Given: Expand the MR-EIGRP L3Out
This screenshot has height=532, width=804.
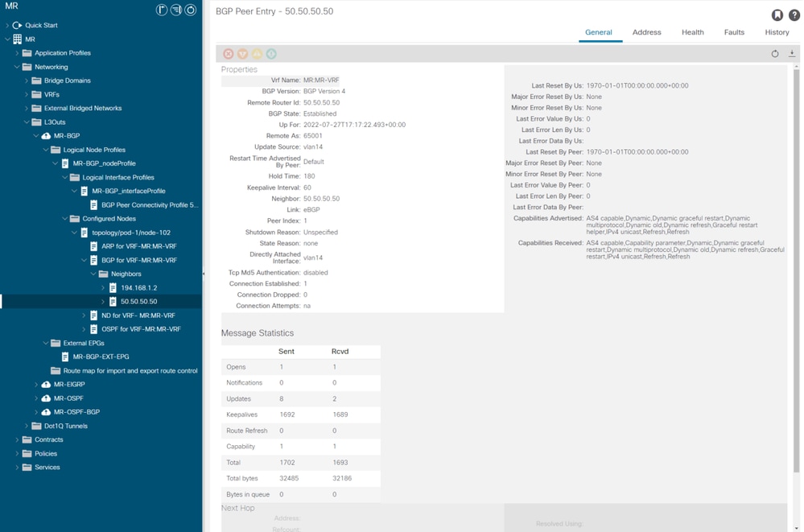Looking at the screenshot, I should [36, 384].
